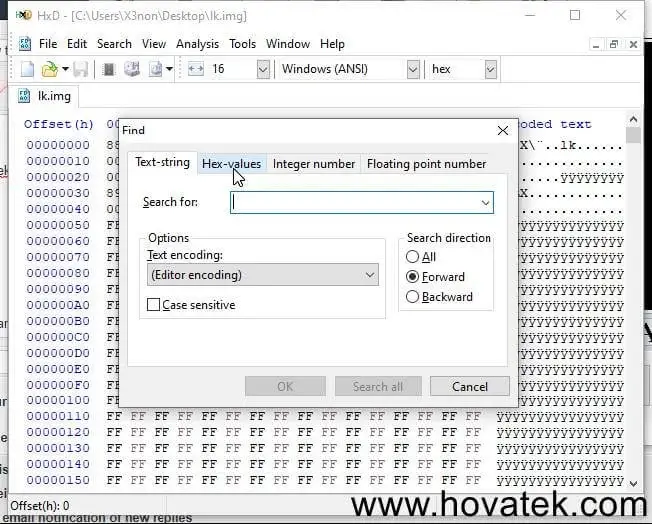Click the hex view scroll up arrow
The width and height of the screenshot is (652, 524).
click(633, 120)
